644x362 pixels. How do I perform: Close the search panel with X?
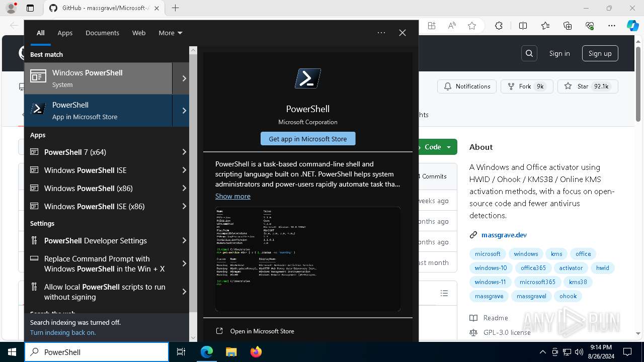pyautogui.click(x=403, y=33)
